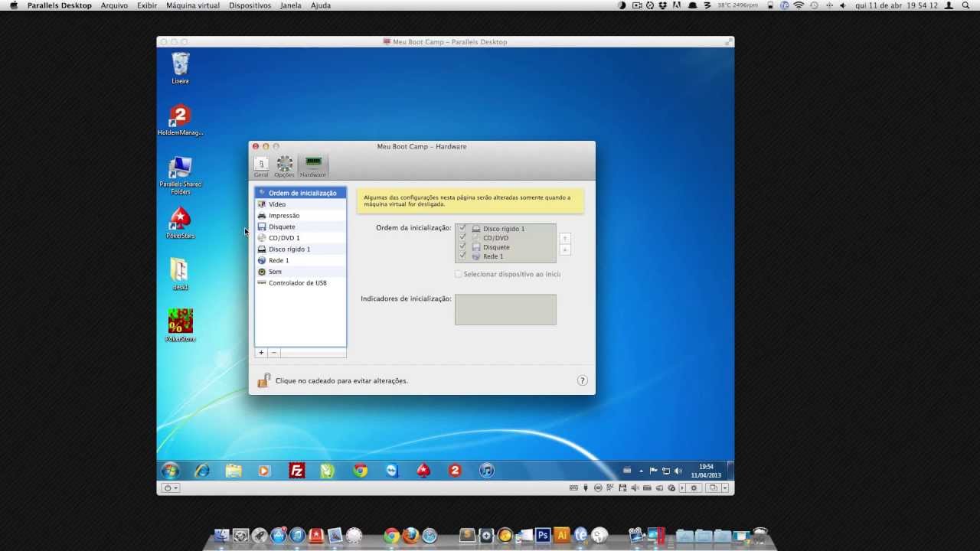
Task: Open the help question mark button
Action: pyautogui.click(x=582, y=380)
